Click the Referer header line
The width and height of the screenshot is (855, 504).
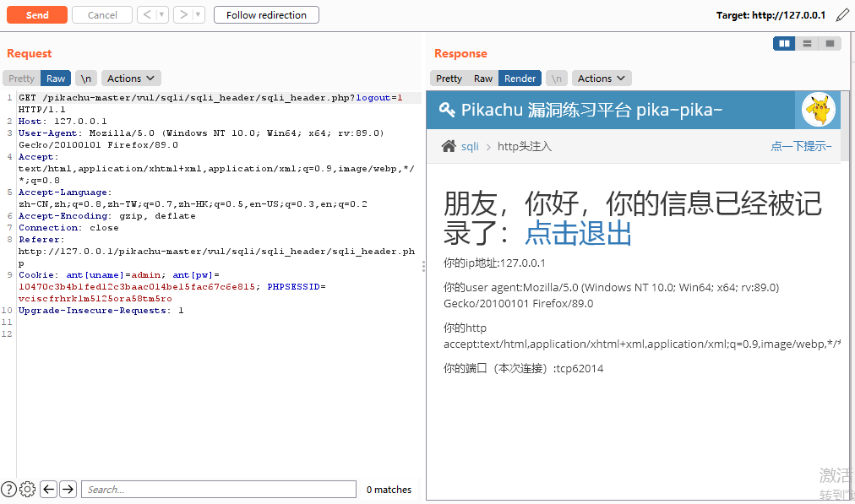216,252
